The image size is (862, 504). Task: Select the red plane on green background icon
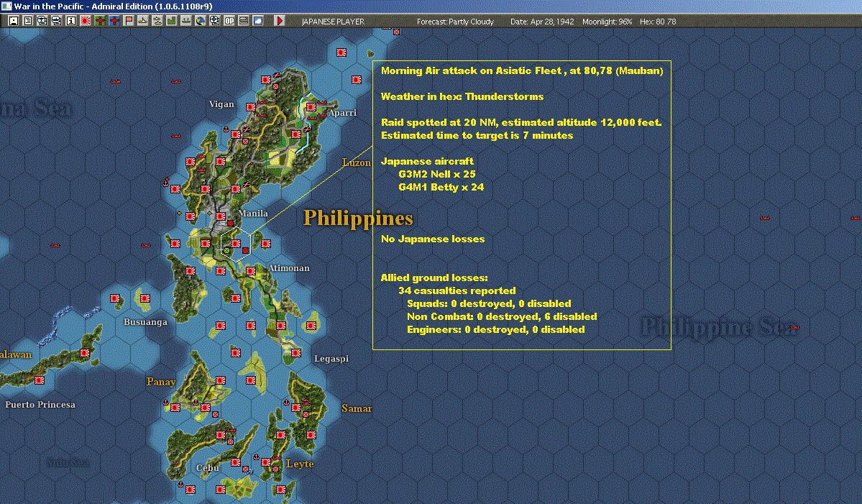pos(99,21)
